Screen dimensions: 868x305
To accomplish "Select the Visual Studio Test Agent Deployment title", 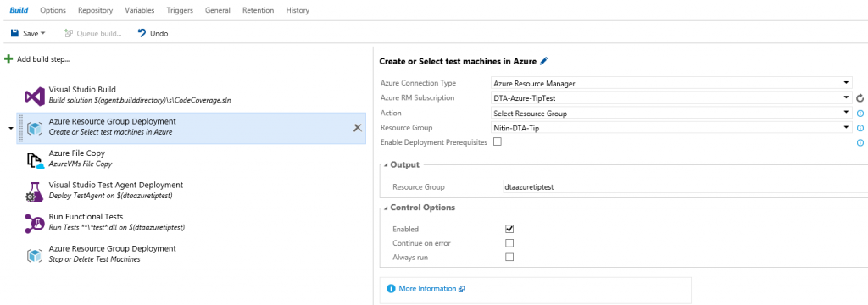I will [115, 185].
